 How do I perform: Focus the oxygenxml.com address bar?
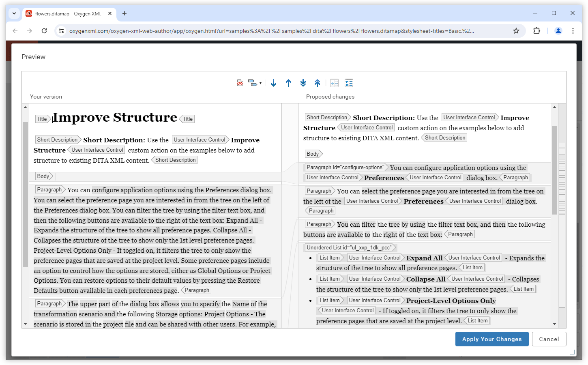click(271, 31)
